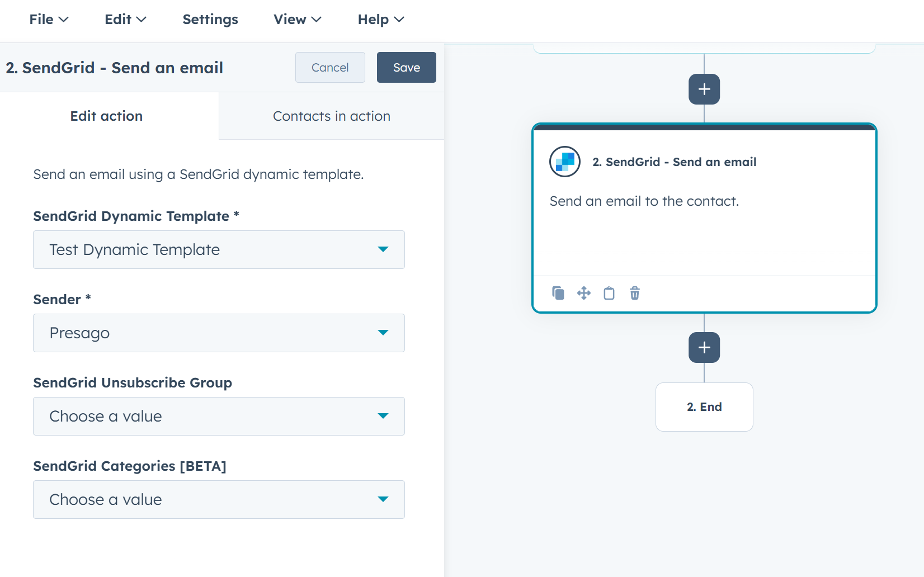Switch to the Contacts in action tab
The image size is (924, 577).
tap(331, 116)
